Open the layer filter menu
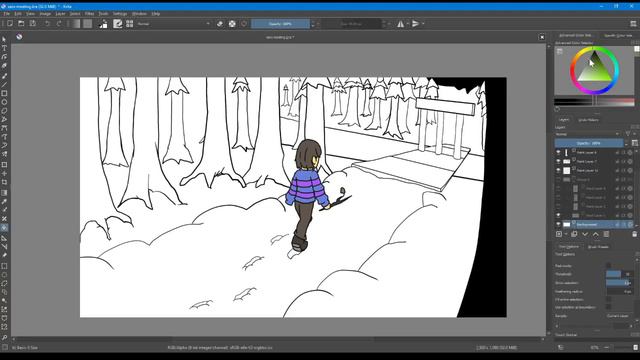The image size is (640, 360). 628,134
